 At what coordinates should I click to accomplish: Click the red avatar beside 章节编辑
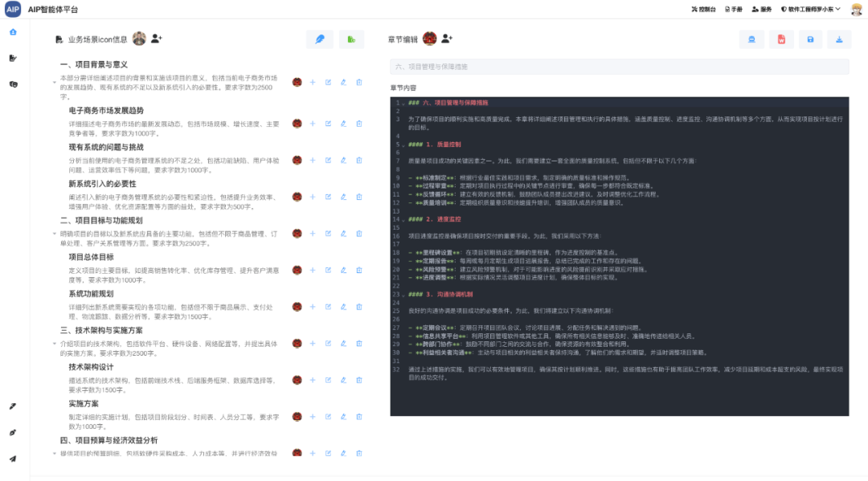(x=429, y=39)
